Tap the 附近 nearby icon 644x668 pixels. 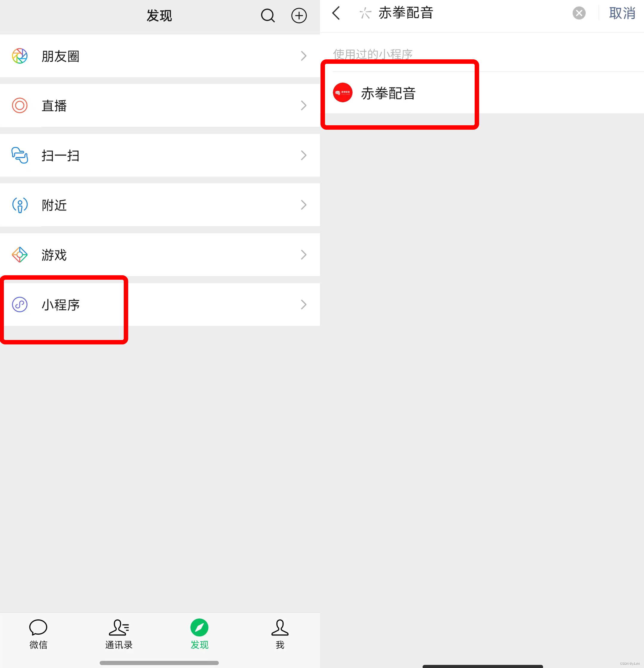(20, 205)
